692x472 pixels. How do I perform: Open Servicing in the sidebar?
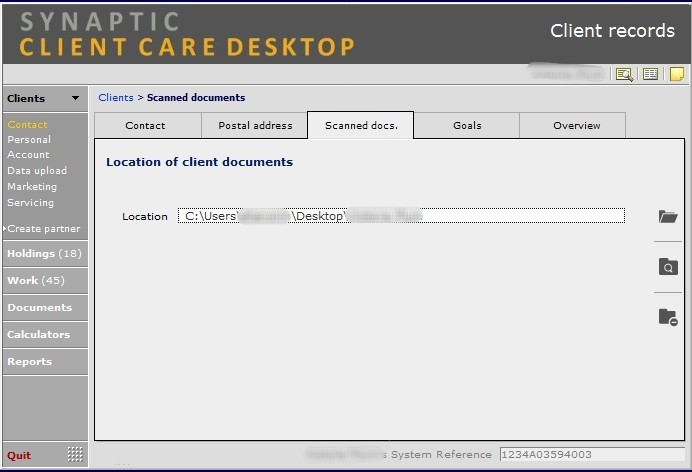(x=30, y=202)
